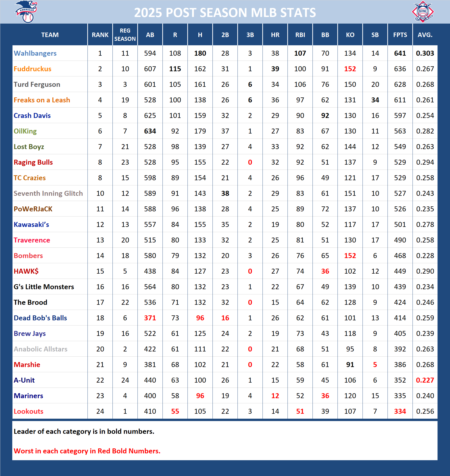Toggle the SB column header
The image size is (450, 476).
pyautogui.click(x=375, y=35)
